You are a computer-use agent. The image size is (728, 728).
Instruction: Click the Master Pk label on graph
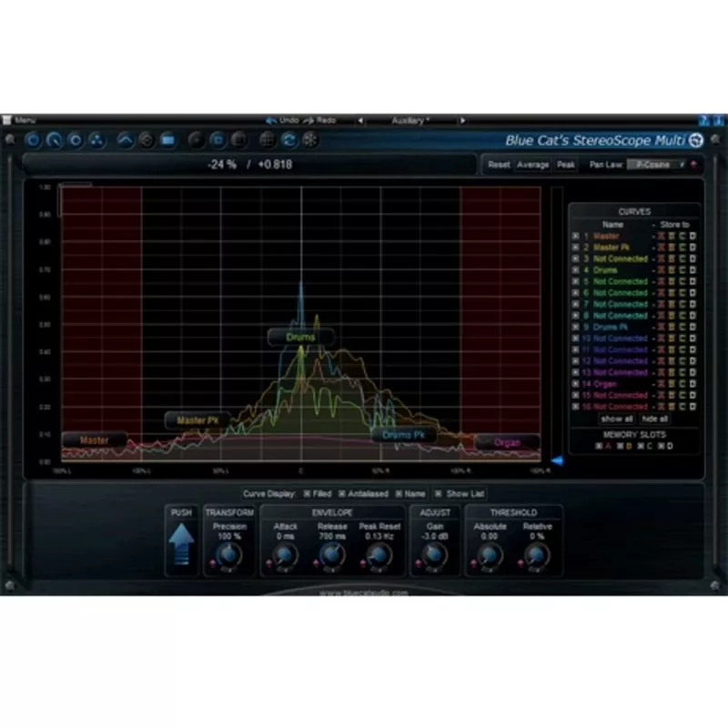[197, 420]
